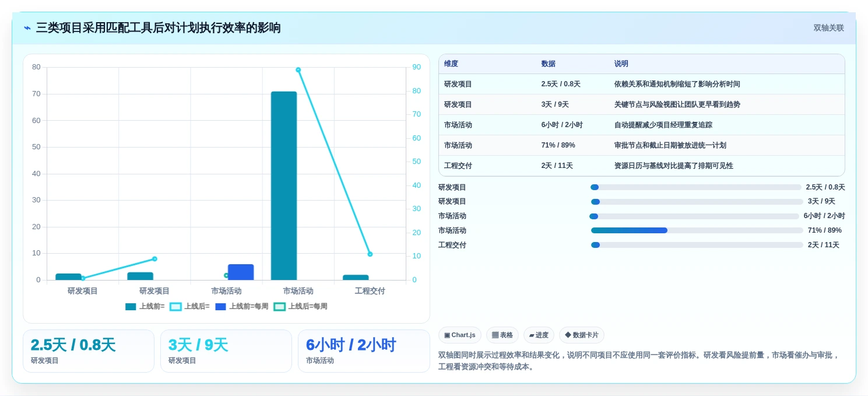Click the 90 tick on the right axis
Screen dimensions: 868x396
coord(416,67)
